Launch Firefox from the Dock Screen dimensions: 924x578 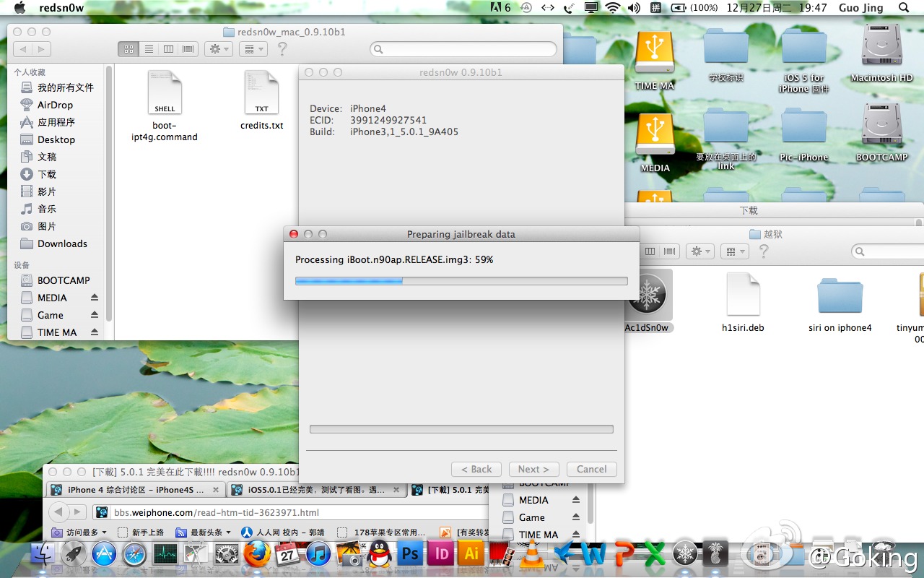coord(256,554)
